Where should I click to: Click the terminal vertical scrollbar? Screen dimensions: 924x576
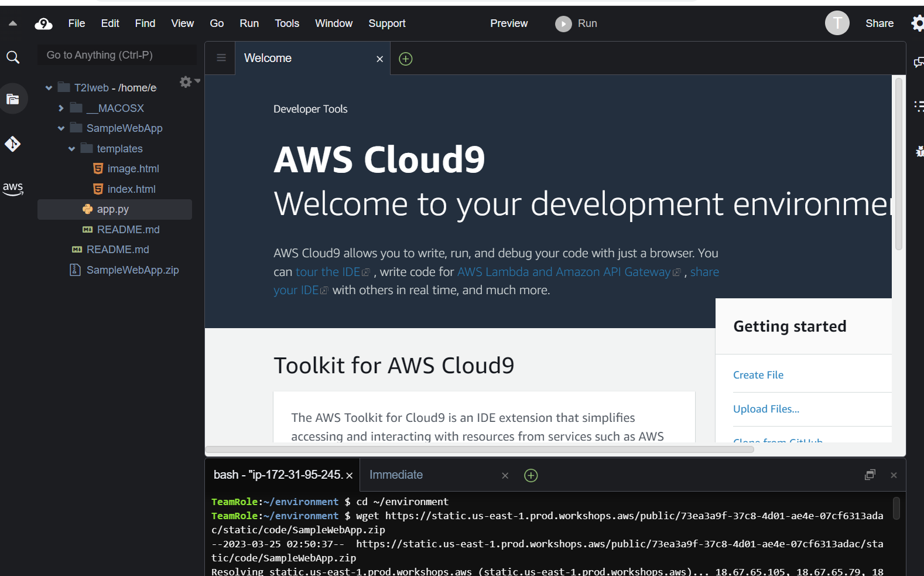coord(896,508)
